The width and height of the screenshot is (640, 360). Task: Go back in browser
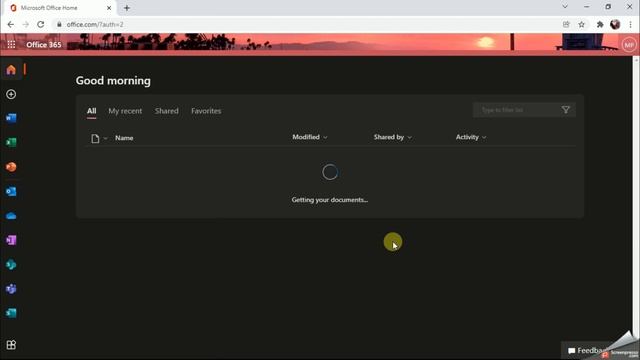[11, 24]
